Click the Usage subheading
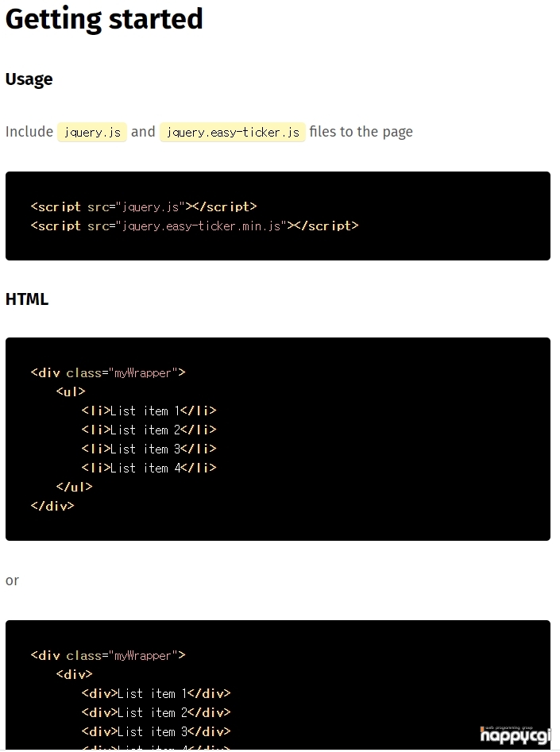 pyautogui.click(x=29, y=79)
